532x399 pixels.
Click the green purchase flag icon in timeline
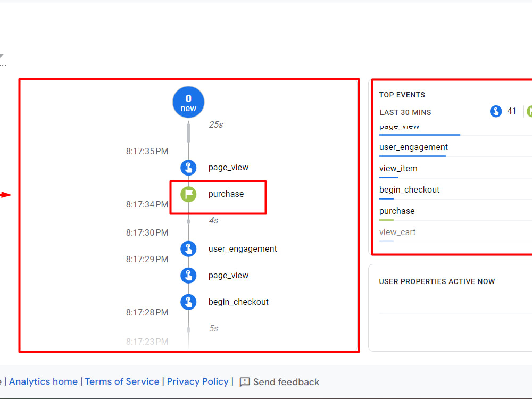tap(188, 194)
